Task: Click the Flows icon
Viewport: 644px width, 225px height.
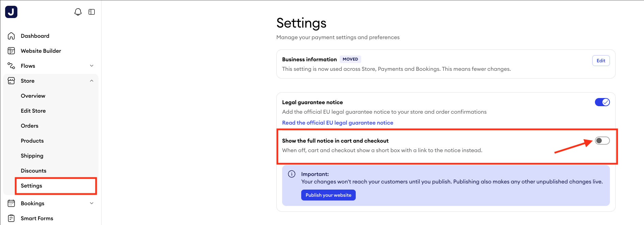Action: tap(11, 66)
